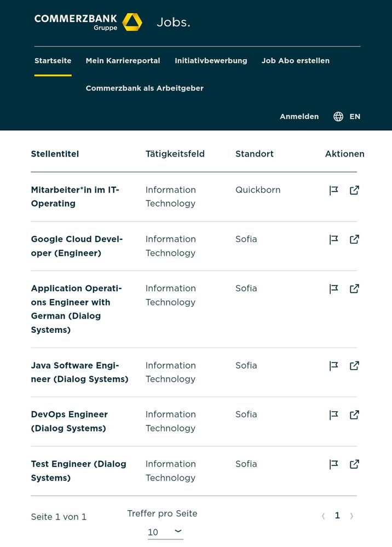The height and width of the screenshot is (547, 392).
Task: Click the Jobs. header title
Action: [174, 22]
